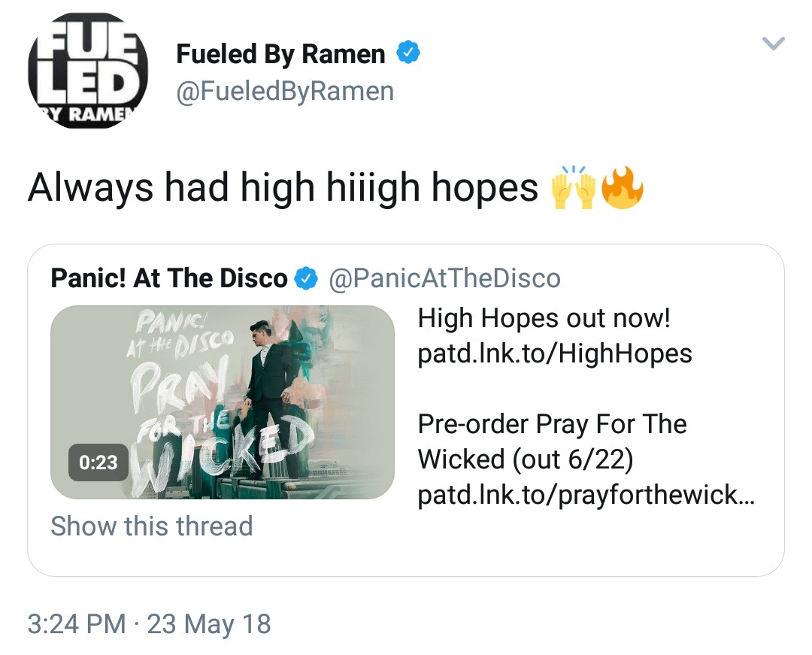Open the Fueled By Ramen display name
The image size is (812, 655).
[x=280, y=54]
